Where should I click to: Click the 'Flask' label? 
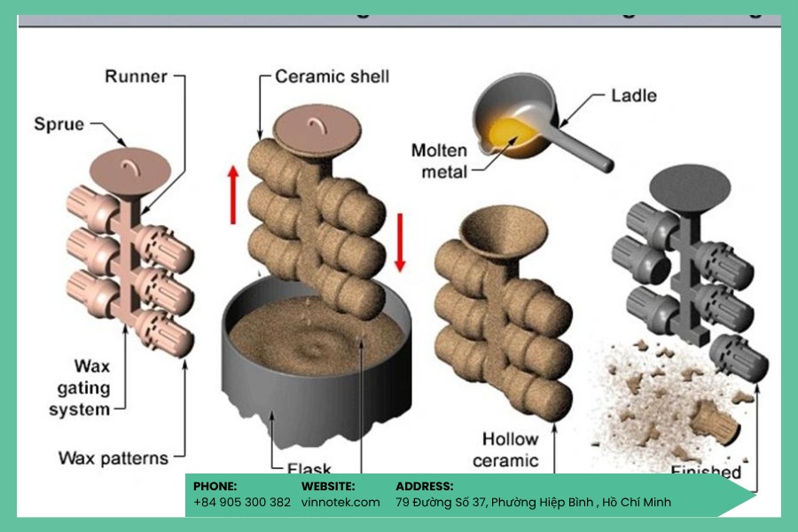click(309, 467)
